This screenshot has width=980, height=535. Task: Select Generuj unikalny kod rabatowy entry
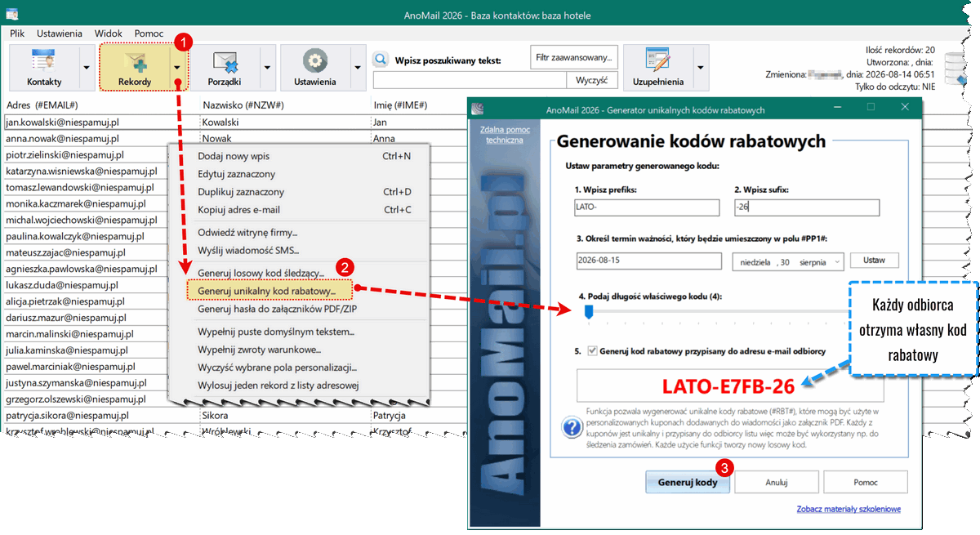coord(270,291)
